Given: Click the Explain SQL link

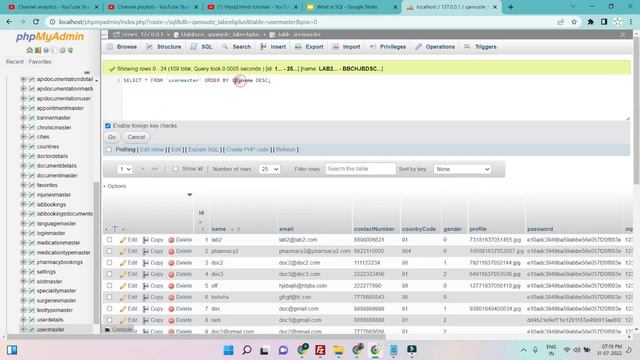Looking at the screenshot, I should (203, 149).
